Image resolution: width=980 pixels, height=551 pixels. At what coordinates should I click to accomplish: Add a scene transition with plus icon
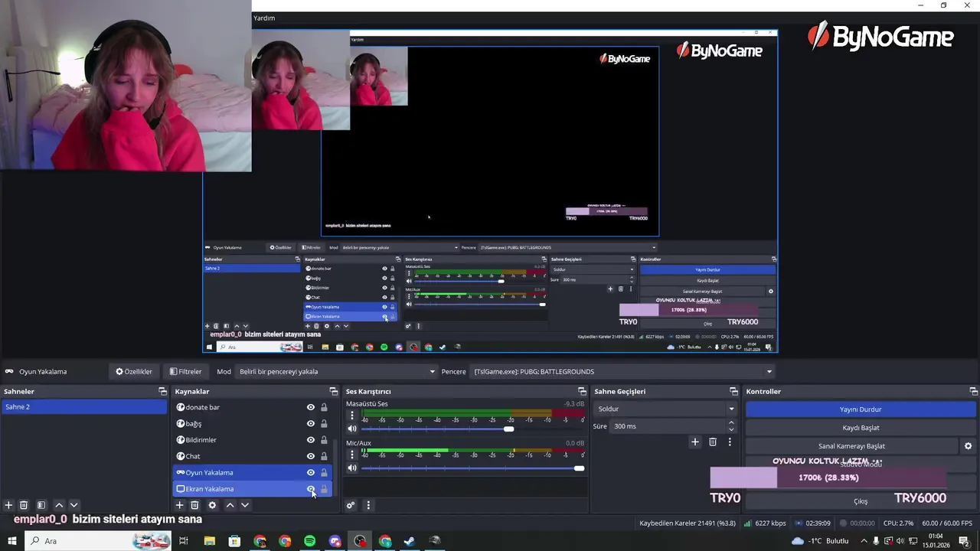point(695,442)
